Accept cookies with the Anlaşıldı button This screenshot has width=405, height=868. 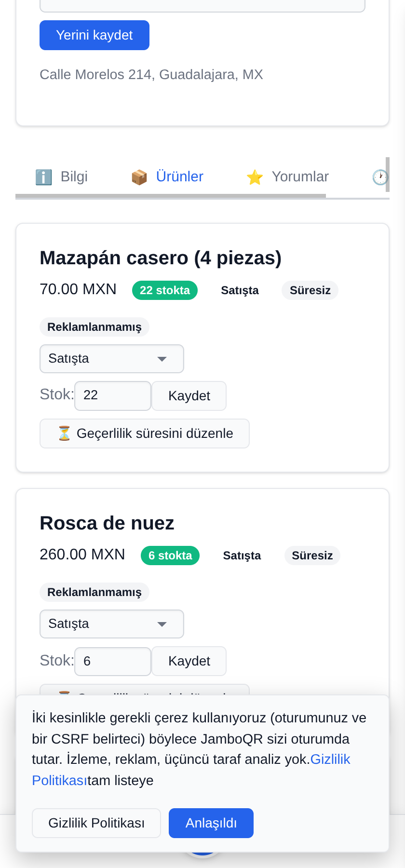(x=211, y=823)
